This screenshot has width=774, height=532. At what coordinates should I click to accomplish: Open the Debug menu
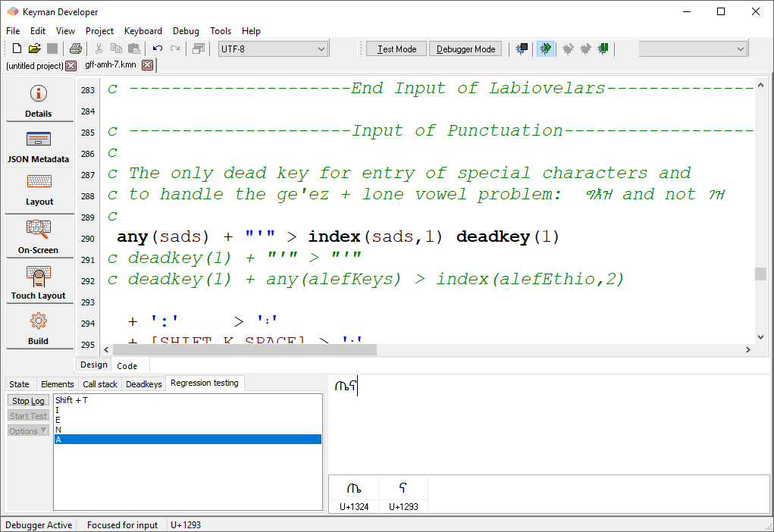186,30
